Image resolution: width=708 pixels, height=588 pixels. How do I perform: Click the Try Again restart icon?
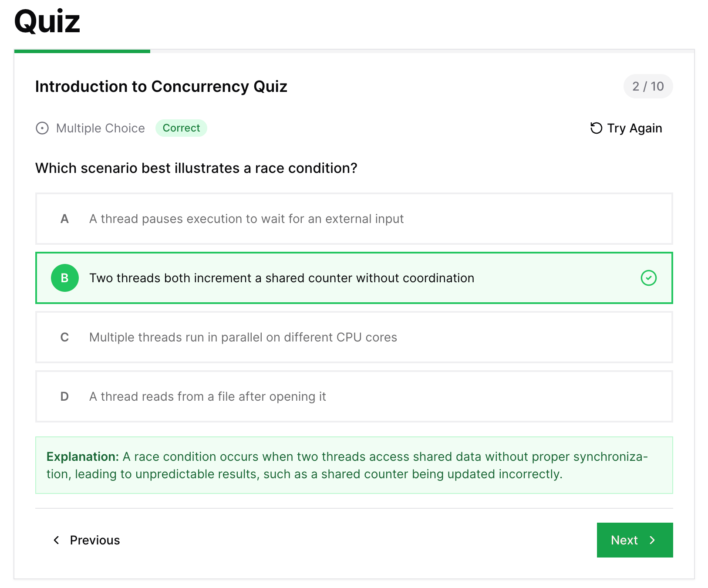(596, 128)
